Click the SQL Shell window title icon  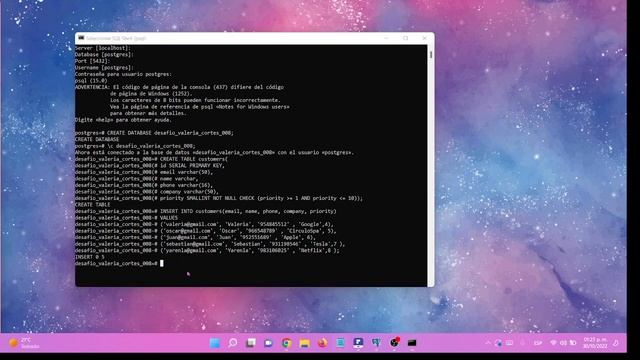pos(81,38)
